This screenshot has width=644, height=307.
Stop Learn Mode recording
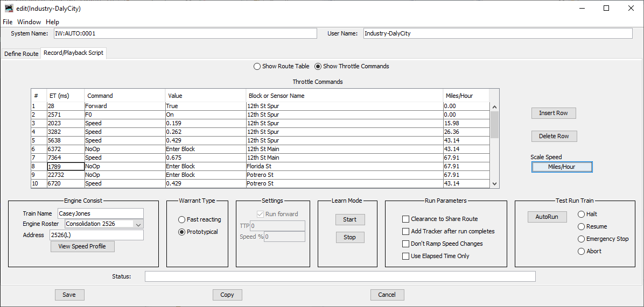(x=349, y=237)
